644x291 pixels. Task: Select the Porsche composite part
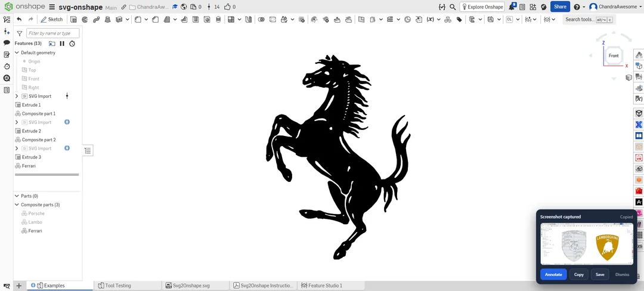click(36, 213)
